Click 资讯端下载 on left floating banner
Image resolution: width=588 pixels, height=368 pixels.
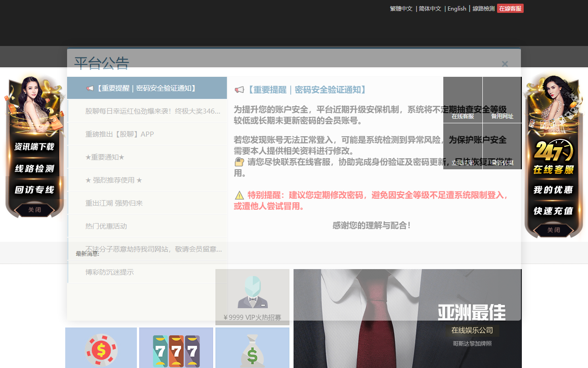(x=34, y=147)
